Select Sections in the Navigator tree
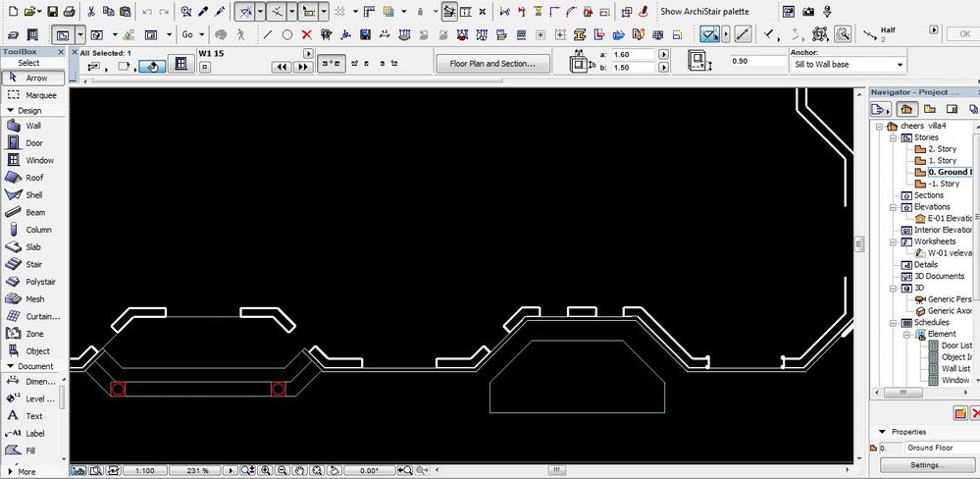Screen dimensions: 980x479 tap(928, 195)
